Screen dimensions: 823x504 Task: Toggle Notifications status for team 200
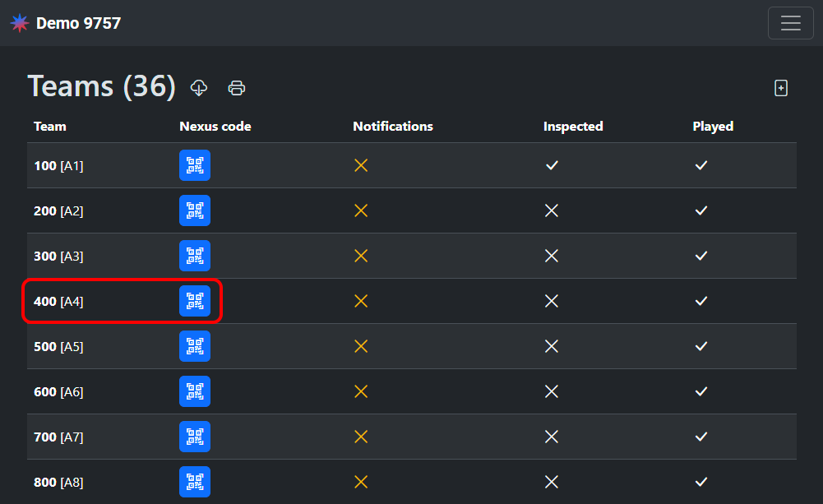pos(360,210)
